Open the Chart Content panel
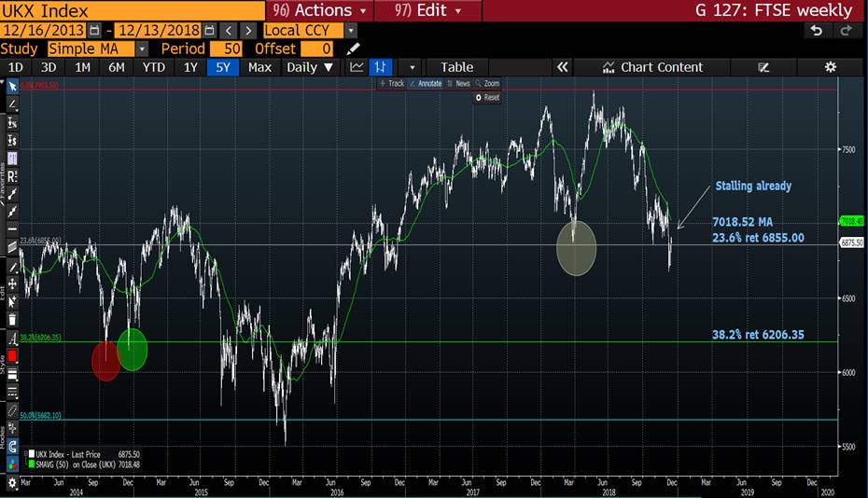Viewport: 868px width, 498px height. click(x=652, y=67)
